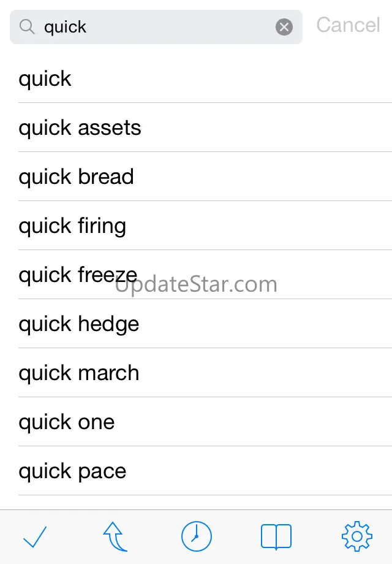The image size is (392, 564).
Task: Open history via the clock icon
Action: point(196,538)
